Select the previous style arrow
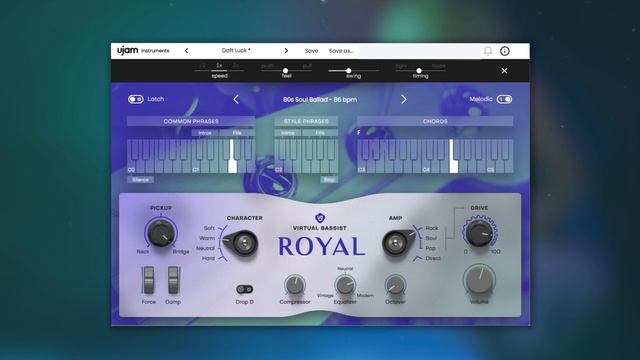The image size is (640, 360). 236,99
